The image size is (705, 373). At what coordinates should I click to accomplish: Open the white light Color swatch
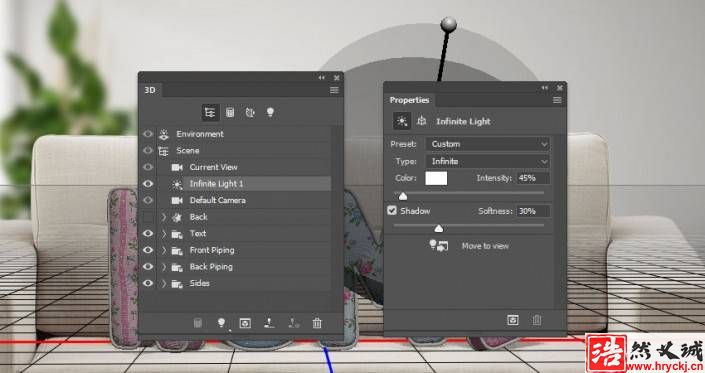[x=436, y=178]
